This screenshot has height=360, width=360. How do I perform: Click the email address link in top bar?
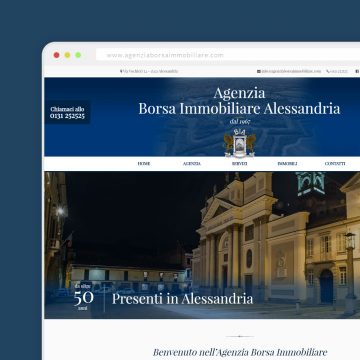[289, 71]
